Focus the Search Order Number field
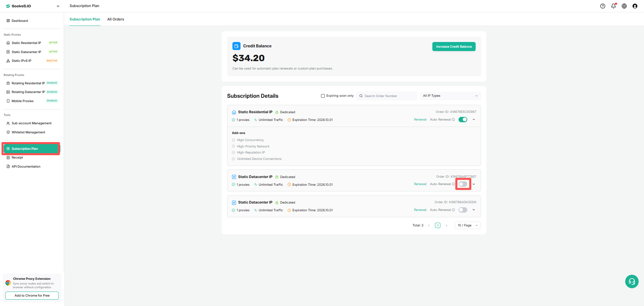 (387, 96)
